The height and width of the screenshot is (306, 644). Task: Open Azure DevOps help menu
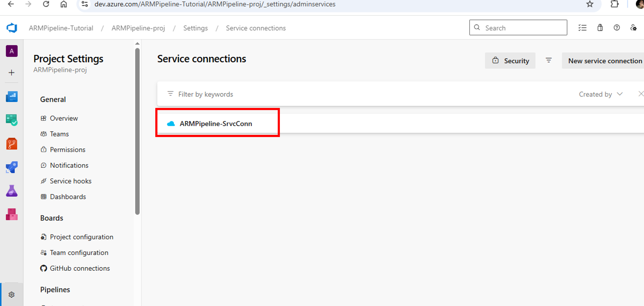tap(616, 28)
